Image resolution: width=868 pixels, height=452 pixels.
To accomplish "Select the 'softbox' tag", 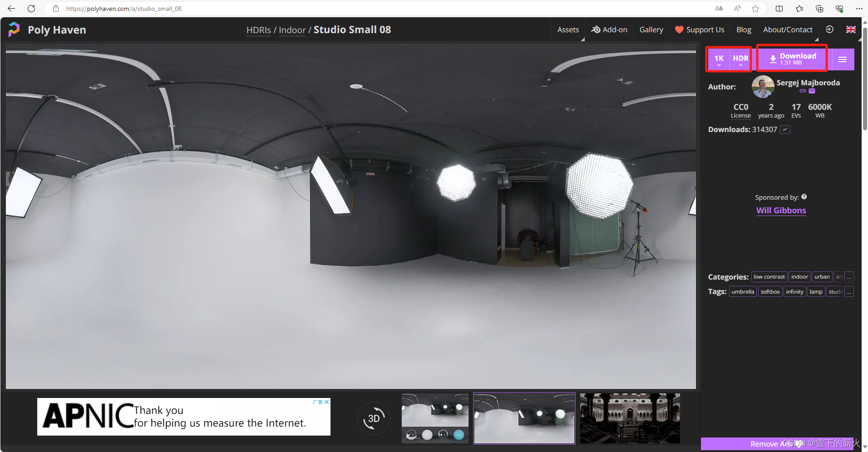I will click(770, 292).
